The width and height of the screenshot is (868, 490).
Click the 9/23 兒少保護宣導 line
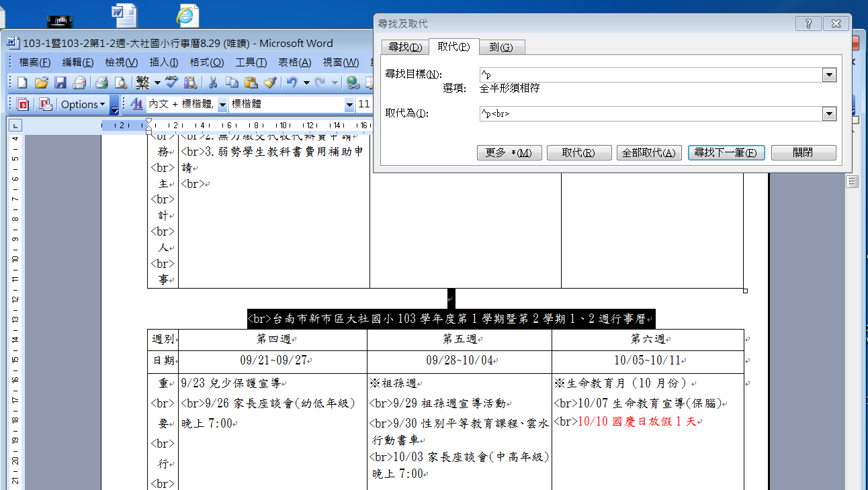[232, 384]
